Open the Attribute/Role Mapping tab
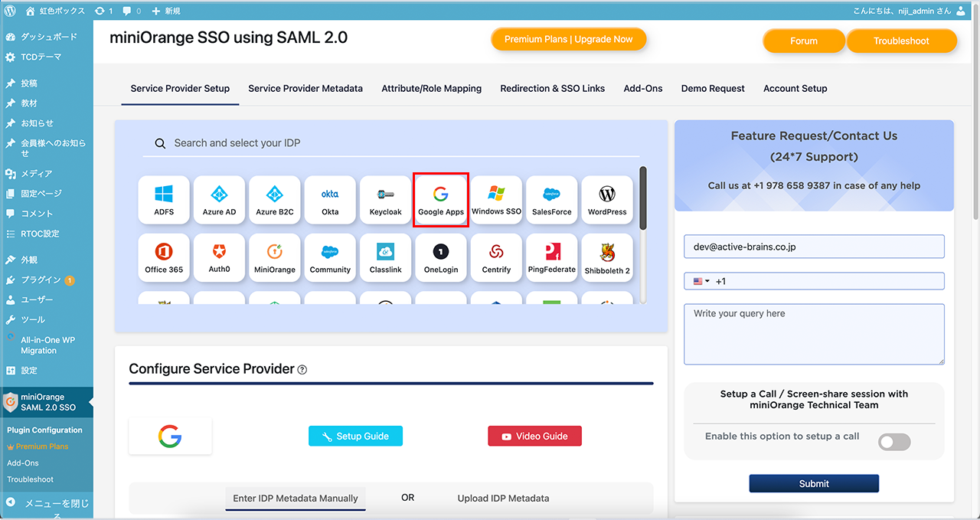 [x=432, y=88]
